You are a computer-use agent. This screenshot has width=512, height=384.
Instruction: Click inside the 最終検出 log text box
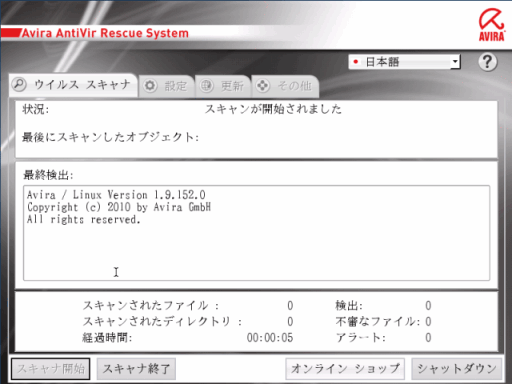click(256, 233)
